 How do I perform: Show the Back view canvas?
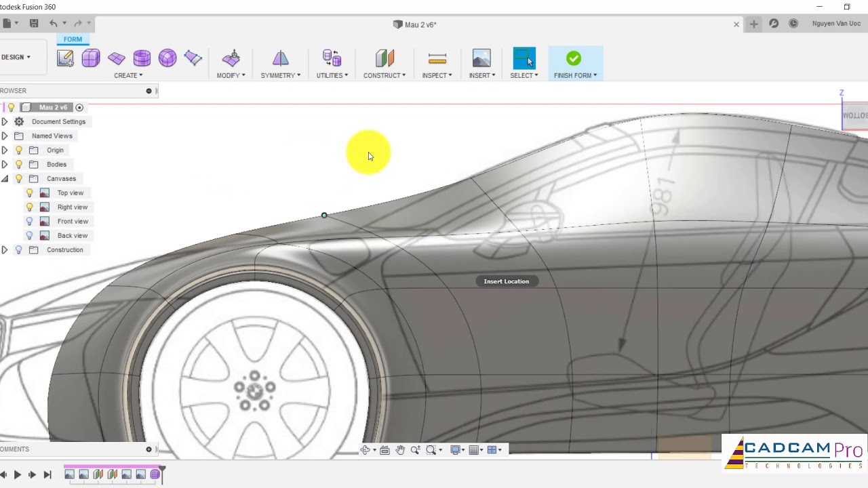(x=29, y=235)
